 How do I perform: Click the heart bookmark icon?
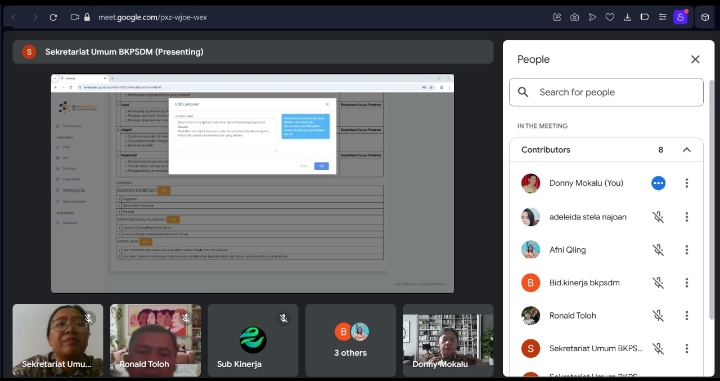[x=610, y=17]
